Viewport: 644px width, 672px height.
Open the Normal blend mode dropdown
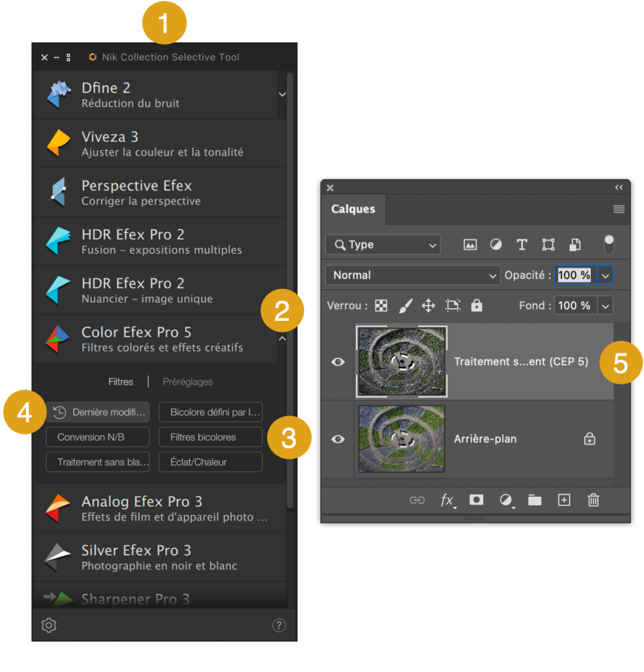point(413,275)
